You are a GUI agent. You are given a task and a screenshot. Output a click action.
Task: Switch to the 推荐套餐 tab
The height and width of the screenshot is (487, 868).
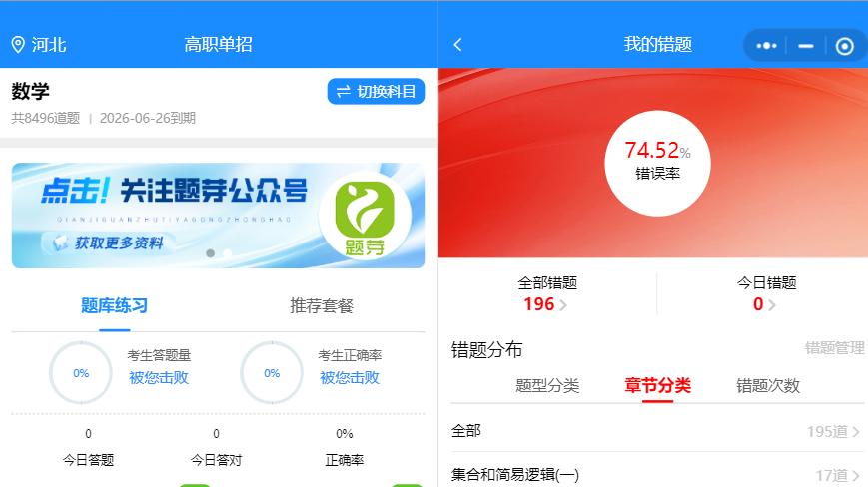[322, 305]
